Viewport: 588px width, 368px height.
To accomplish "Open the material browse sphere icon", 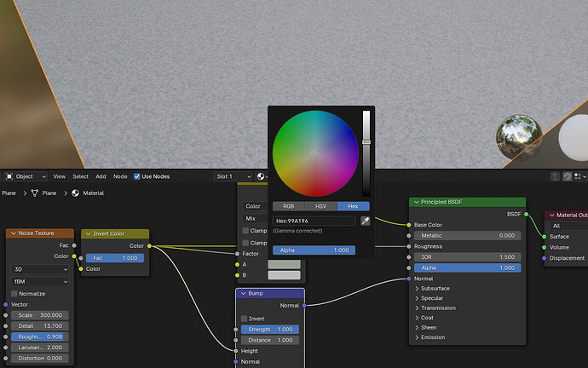I will 261,176.
